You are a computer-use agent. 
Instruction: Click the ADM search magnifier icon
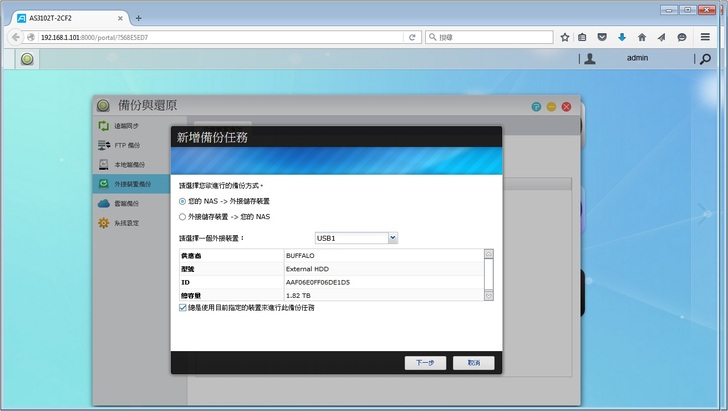pos(706,59)
